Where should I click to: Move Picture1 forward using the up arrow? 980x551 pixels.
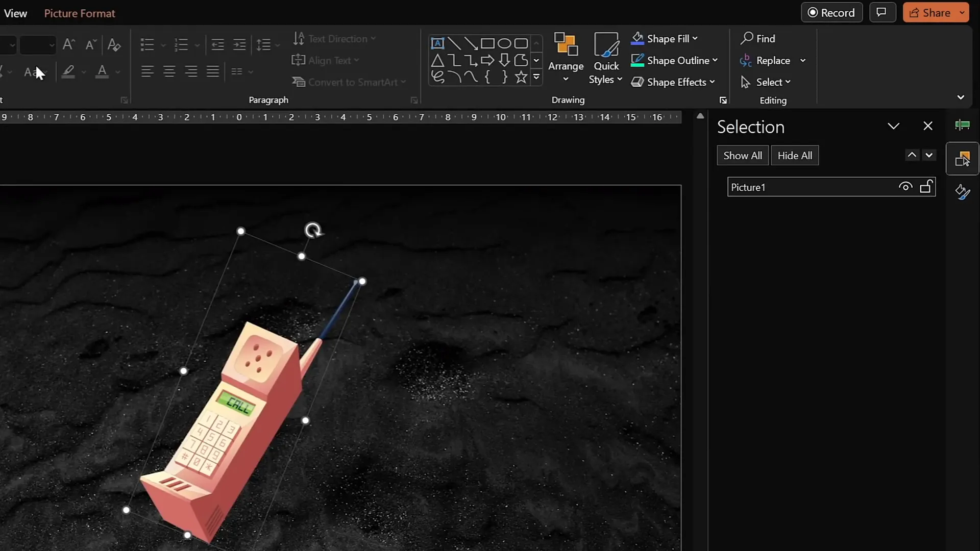(912, 155)
